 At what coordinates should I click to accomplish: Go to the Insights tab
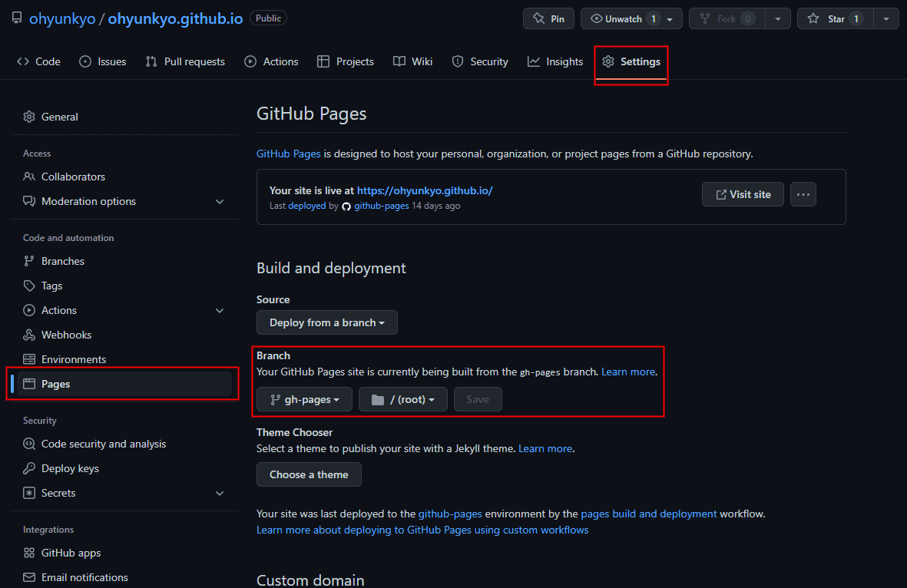pos(555,61)
